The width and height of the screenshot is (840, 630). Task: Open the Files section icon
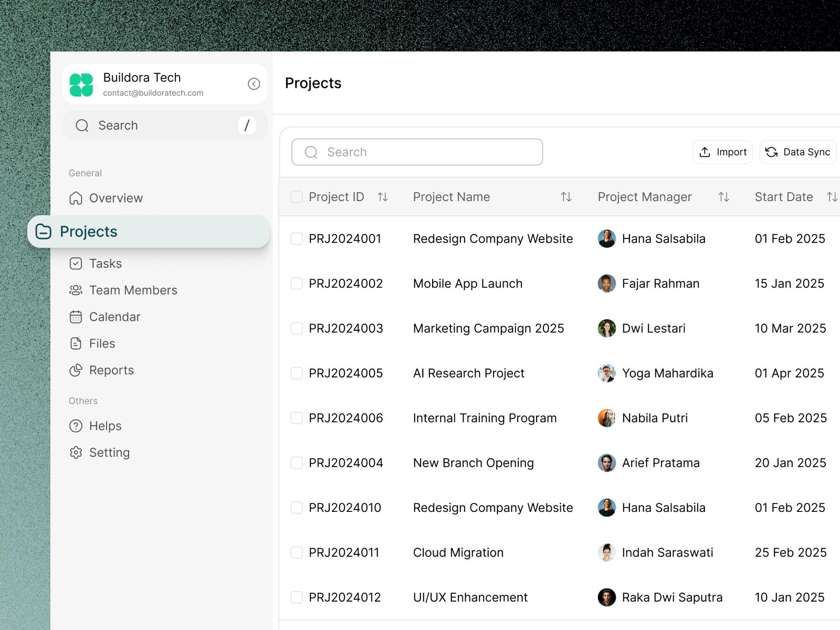click(77, 343)
